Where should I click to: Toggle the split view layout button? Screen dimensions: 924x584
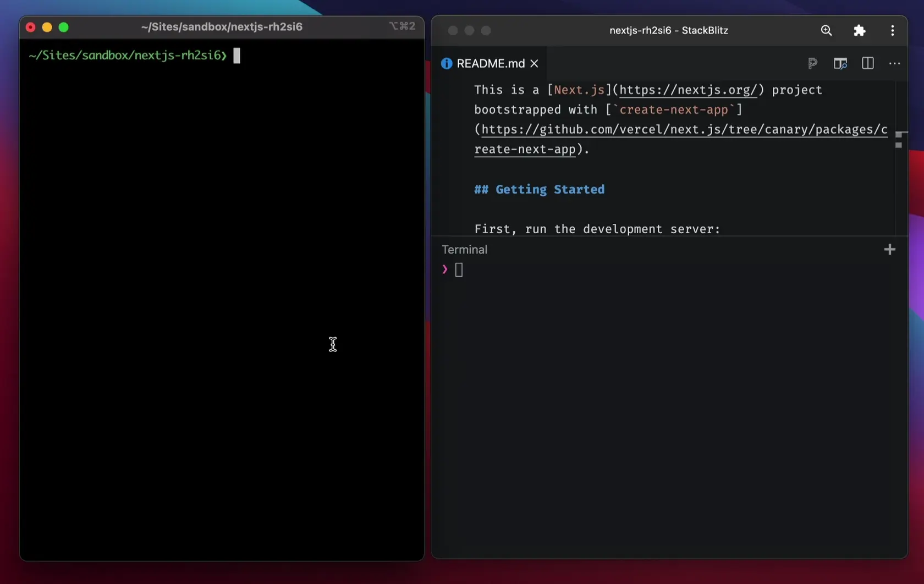(x=867, y=63)
